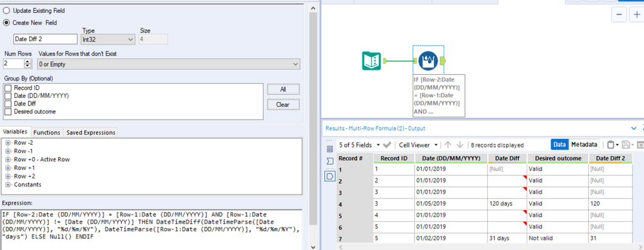Click the 'Not valid' Desired outcome cell
The width and height of the screenshot is (644, 250).
(x=558, y=238)
